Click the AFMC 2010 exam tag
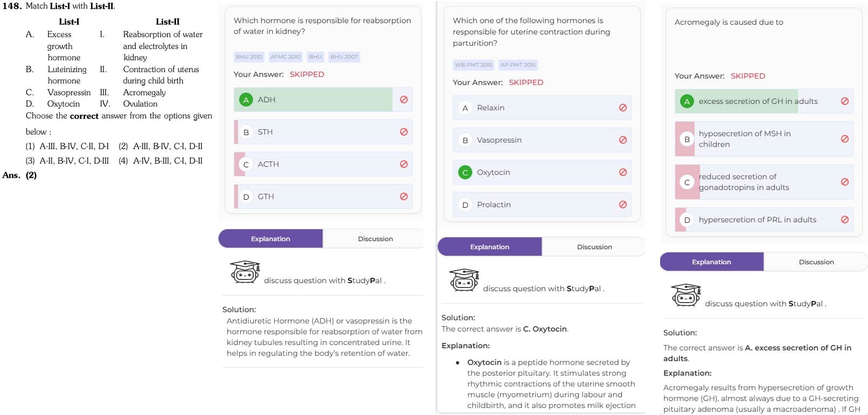Viewport: 868px width, 415px height. tap(285, 57)
